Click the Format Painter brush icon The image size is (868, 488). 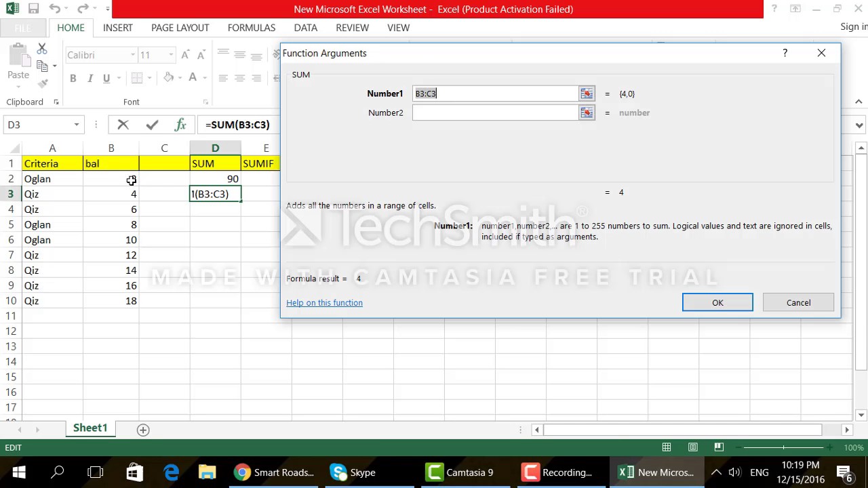pyautogui.click(x=42, y=83)
